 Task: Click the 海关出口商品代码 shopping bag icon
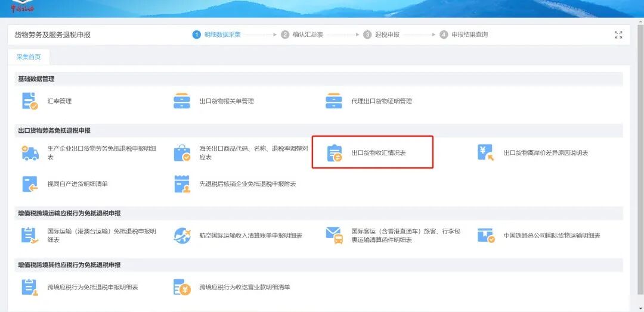[182, 153]
